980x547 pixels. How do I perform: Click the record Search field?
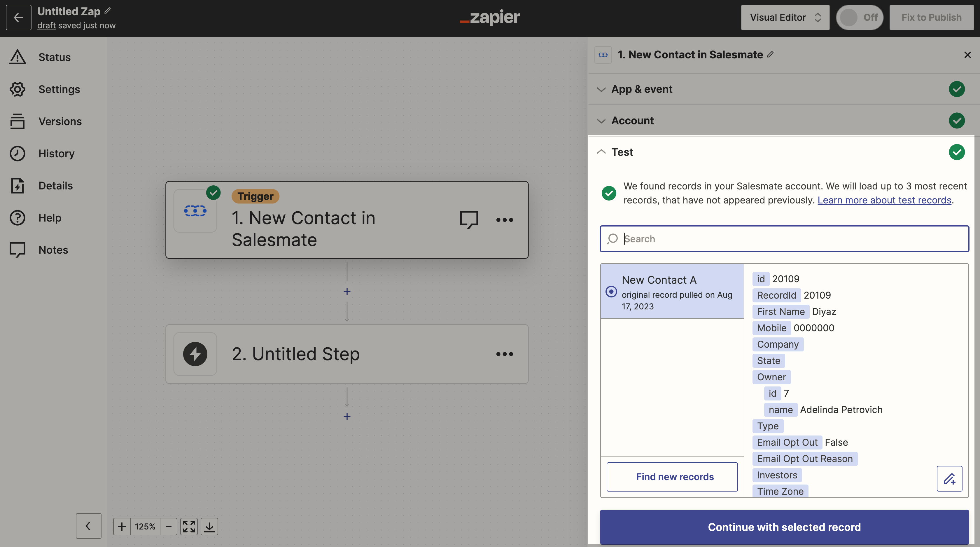click(784, 239)
